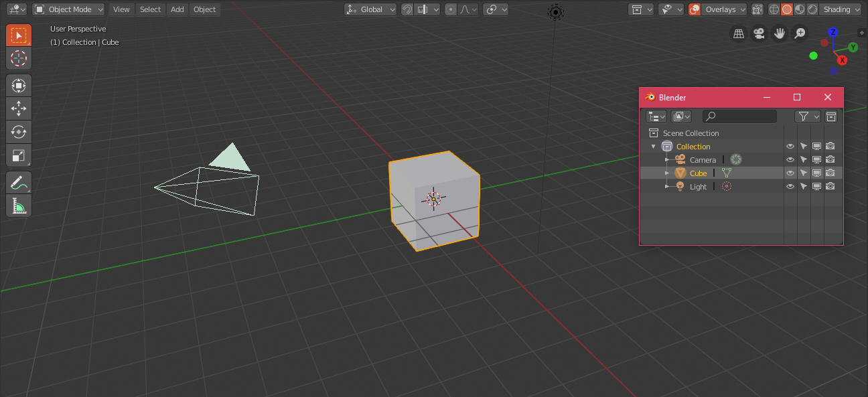
Task: Toggle orthographic grid view button
Action: pyautogui.click(x=739, y=33)
